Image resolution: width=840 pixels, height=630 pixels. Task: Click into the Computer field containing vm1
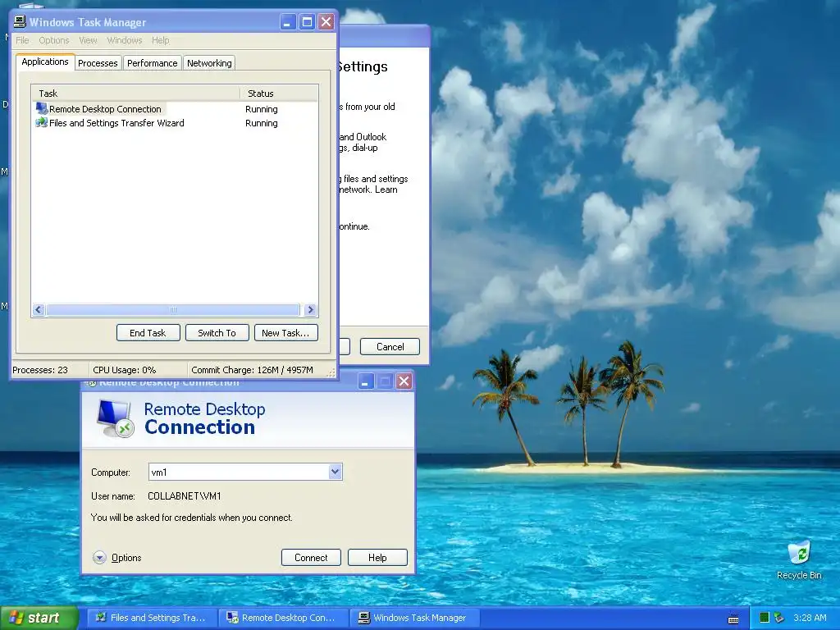(239, 472)
